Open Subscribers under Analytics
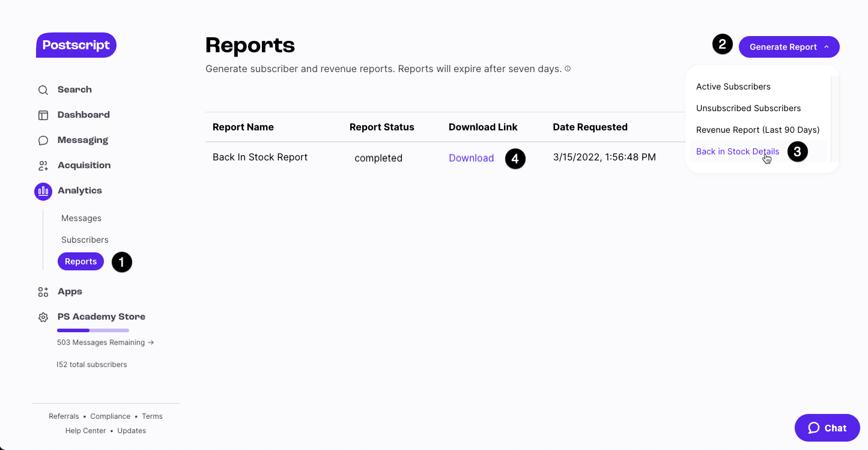The width and height of the screenshot is (868, 450). coord(85,240)
